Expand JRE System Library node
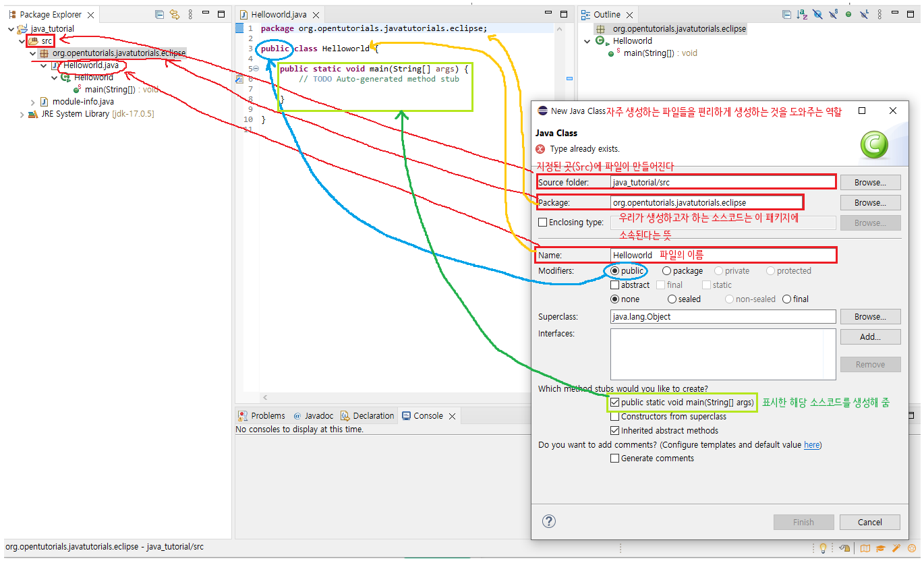This screenshot has height=561, width=924. coord(22,114)
